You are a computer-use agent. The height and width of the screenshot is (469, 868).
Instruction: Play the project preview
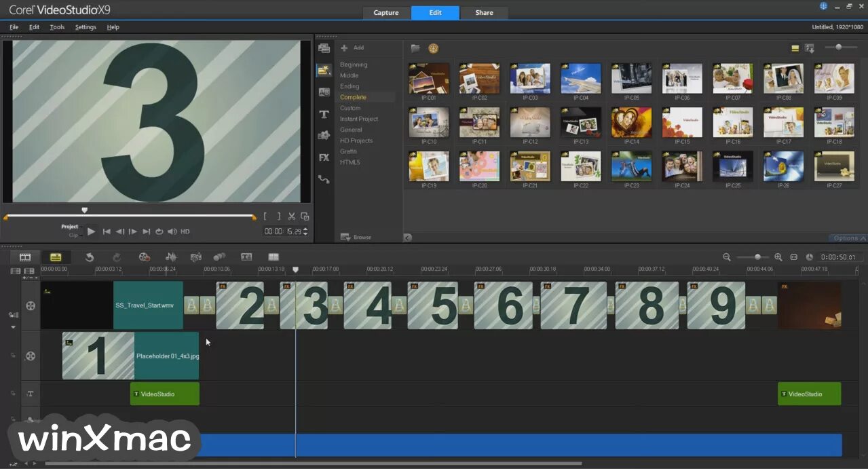click(91, 231)
